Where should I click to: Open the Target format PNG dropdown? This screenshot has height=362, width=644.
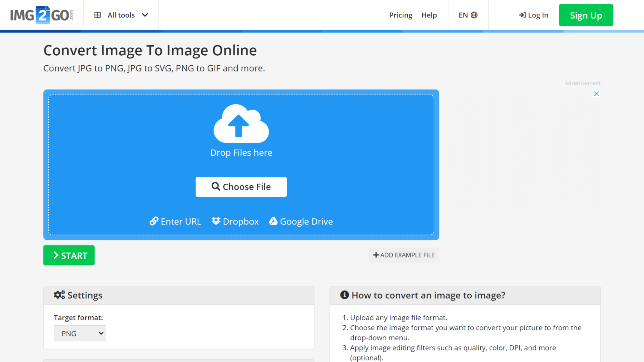pos(80,333)
